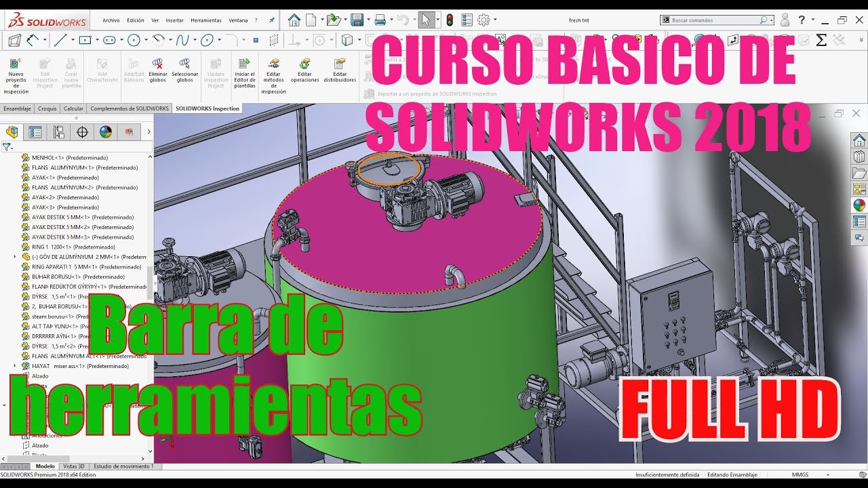
Task: Open the Archivo menu
Action: point(111,20)
